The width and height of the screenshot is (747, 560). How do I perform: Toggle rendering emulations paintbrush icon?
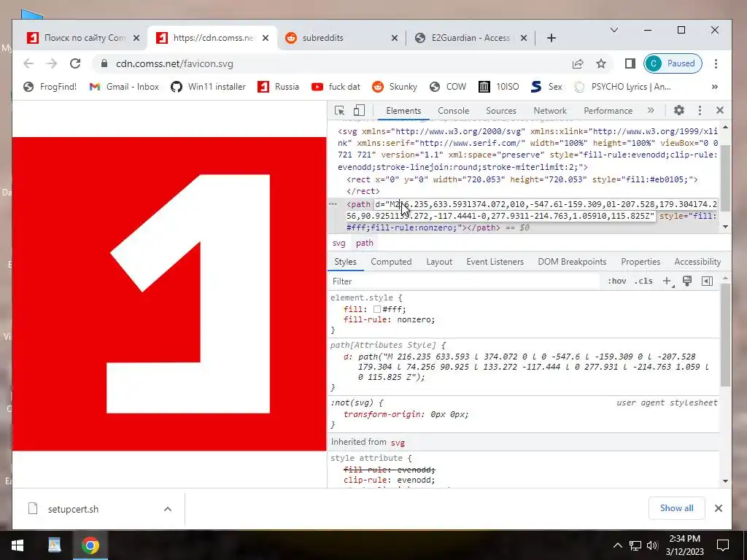(687, 281)
